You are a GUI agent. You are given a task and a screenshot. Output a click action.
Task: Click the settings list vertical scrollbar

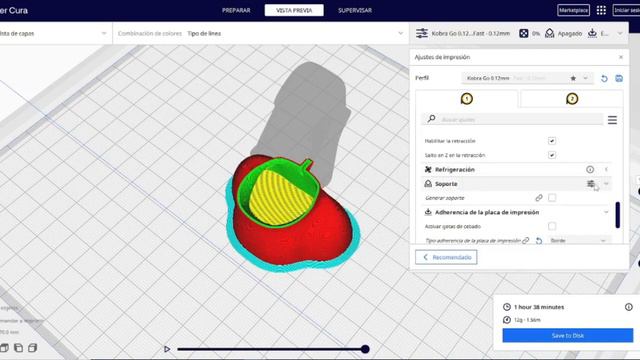(x=618, y=215)
